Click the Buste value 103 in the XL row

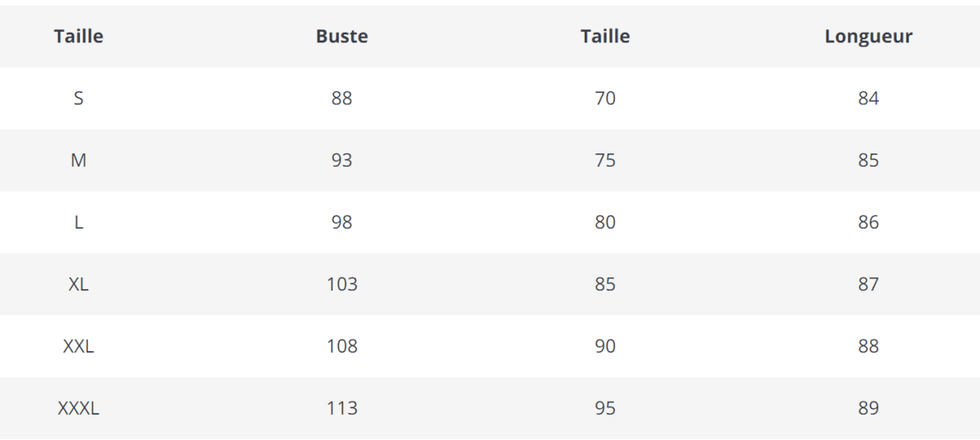(x=341, y=284)
